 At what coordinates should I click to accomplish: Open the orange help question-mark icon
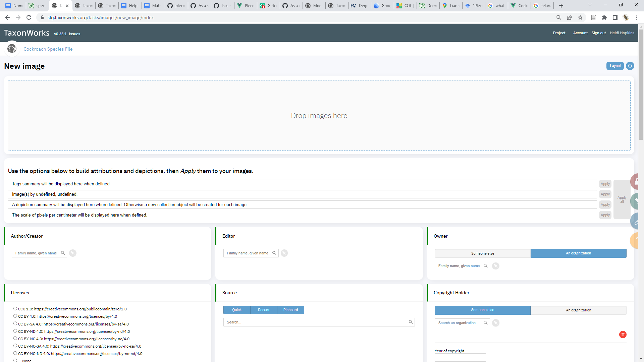pos(636,240)
